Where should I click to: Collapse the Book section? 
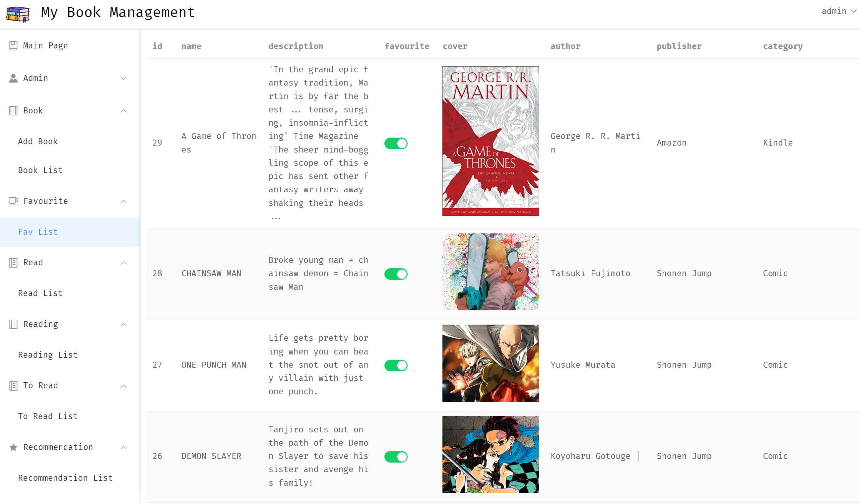(x=123, y=110)
